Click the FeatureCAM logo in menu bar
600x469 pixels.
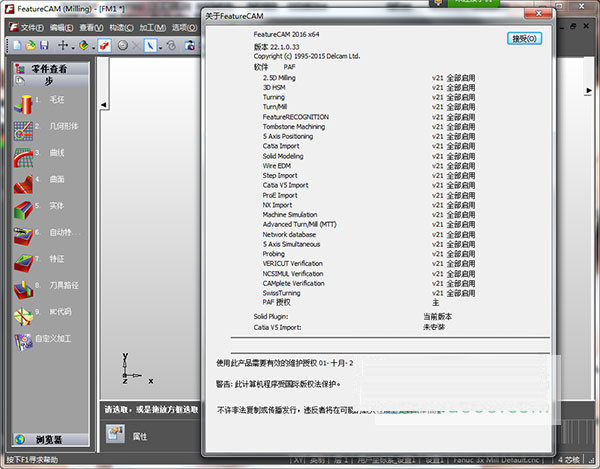(x=14, y=28)
